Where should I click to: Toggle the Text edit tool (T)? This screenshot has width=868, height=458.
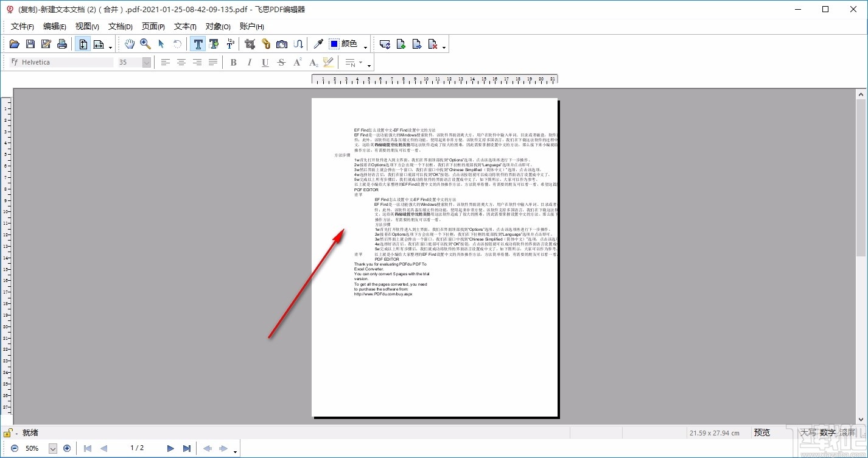click(x=198, y=44)
